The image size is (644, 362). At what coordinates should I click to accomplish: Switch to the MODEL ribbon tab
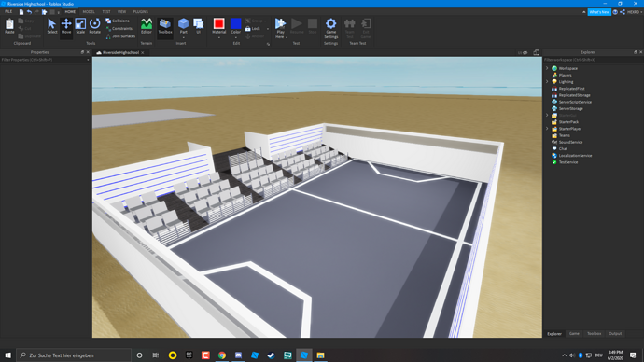point(89,12)
